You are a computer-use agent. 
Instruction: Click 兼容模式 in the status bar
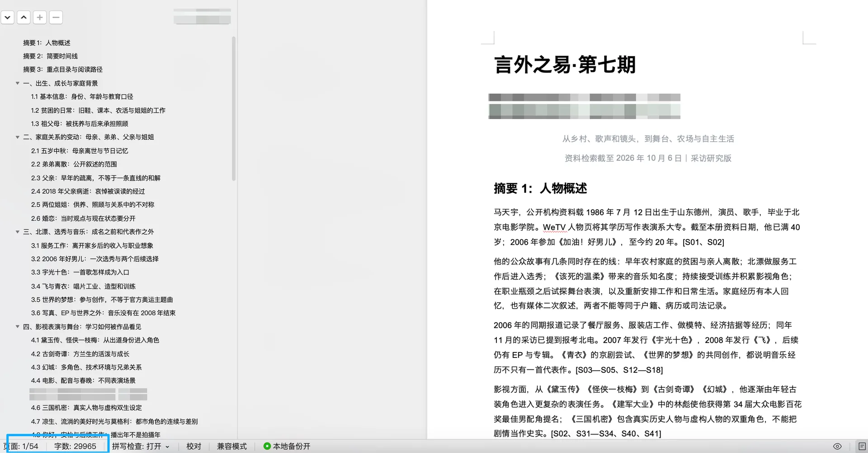coord(231,446)
